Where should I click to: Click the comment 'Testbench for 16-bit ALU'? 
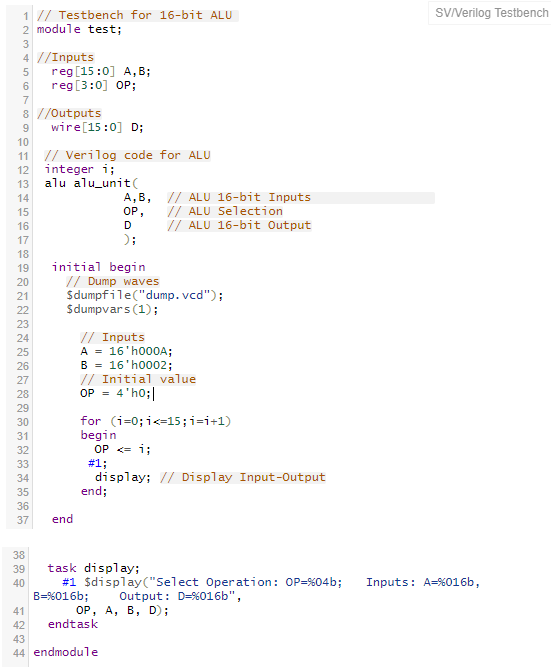pos(134,15)
